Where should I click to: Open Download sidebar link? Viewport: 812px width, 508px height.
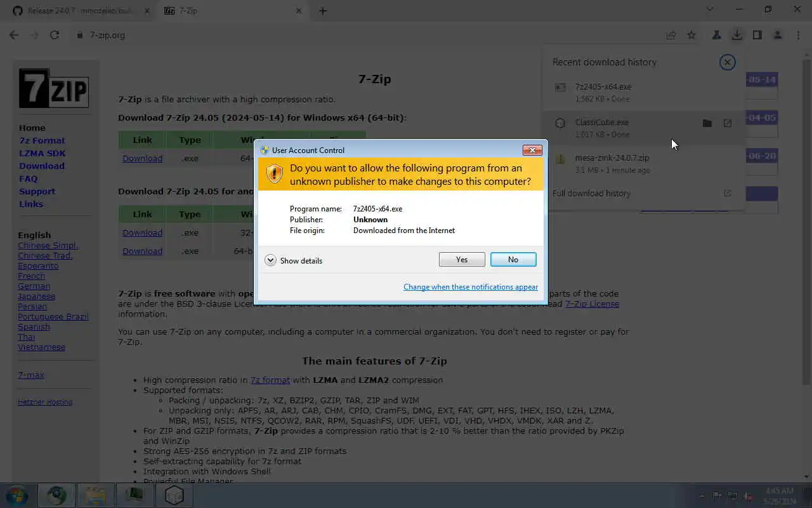(42, 166)
